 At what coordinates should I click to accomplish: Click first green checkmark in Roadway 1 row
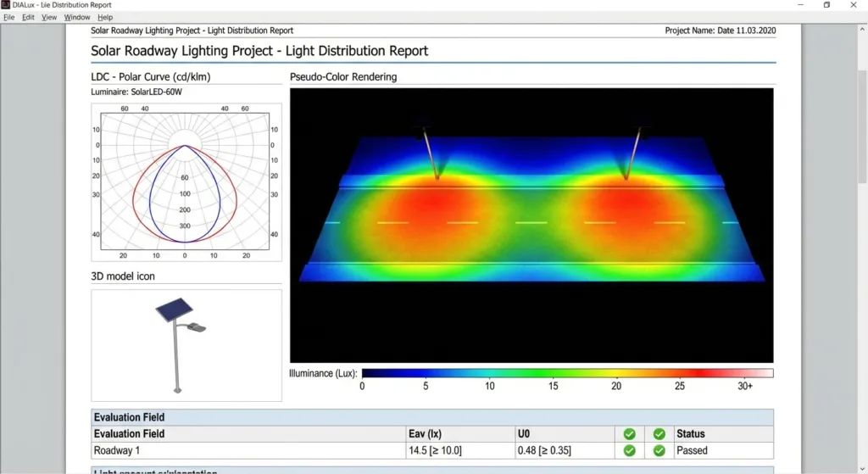tap(630, 451)
